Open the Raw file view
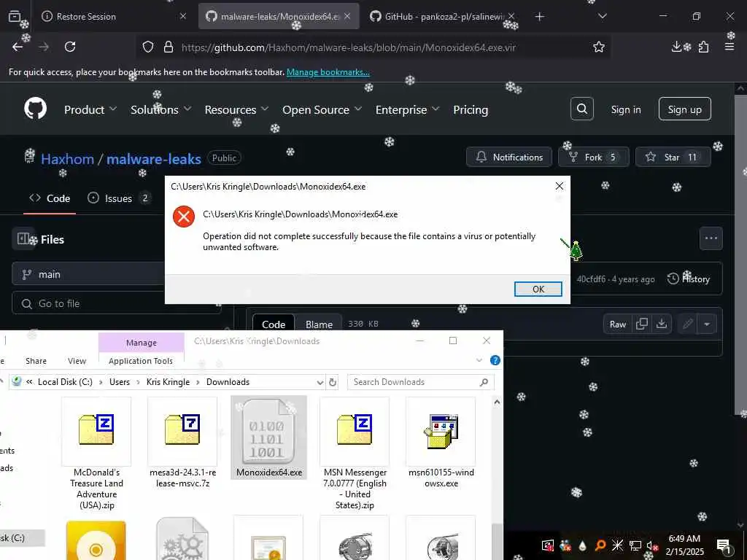Screen dimensions: 747x560 coord(617,324)
